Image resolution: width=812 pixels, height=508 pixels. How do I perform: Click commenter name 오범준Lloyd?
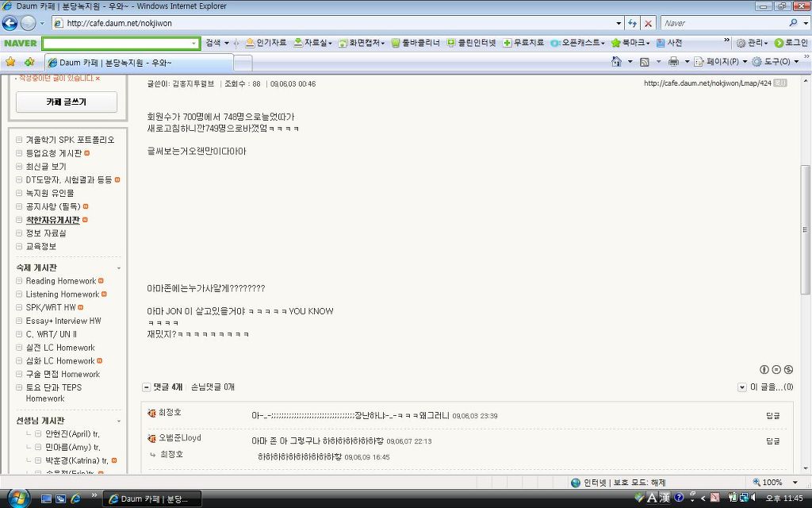[179, 437]
